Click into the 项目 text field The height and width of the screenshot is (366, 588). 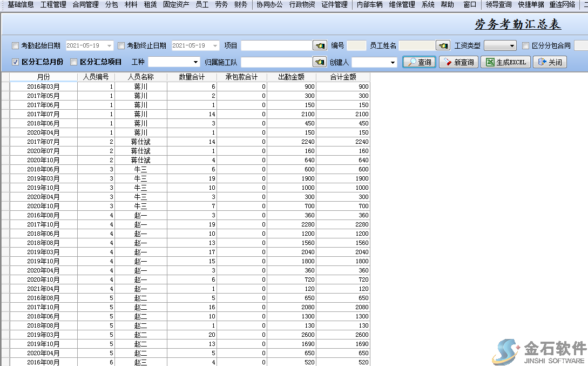(276, 46)
